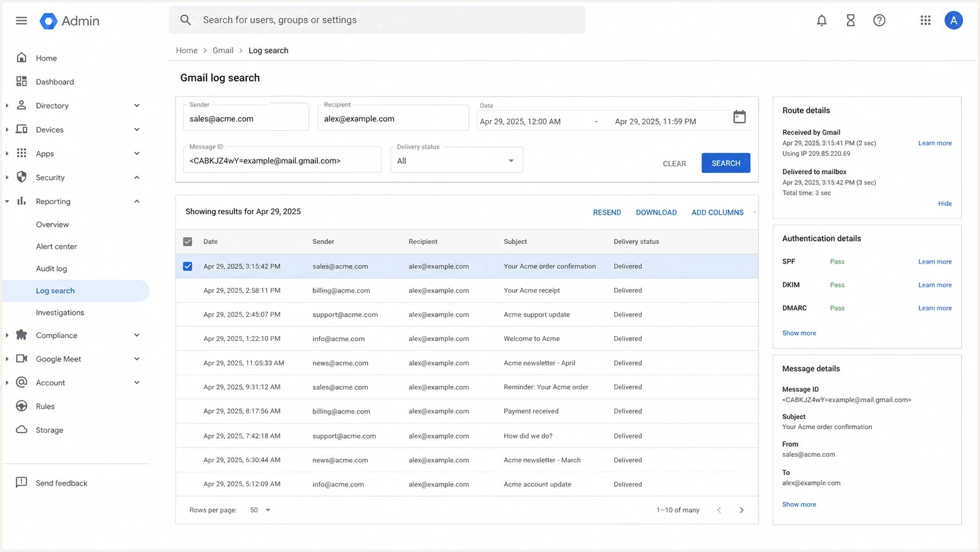Open the notifications bell
Screen dimensions: 980x552
click(822, 21)
